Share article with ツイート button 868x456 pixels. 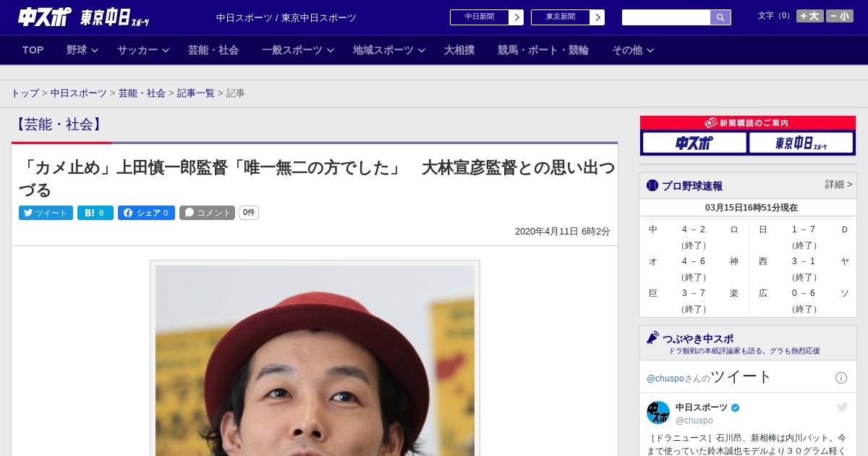tap(46, 213)
